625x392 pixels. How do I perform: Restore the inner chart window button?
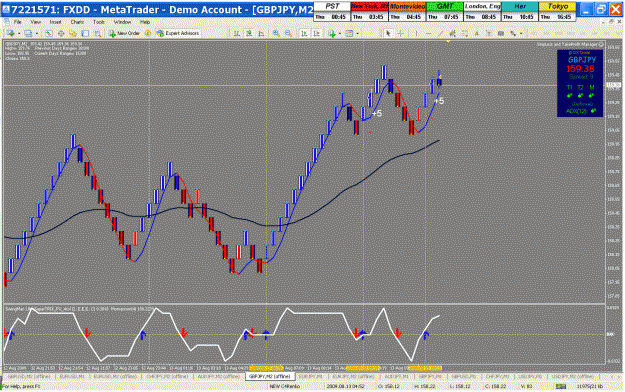pyautogui.click(x=612, y=22)
